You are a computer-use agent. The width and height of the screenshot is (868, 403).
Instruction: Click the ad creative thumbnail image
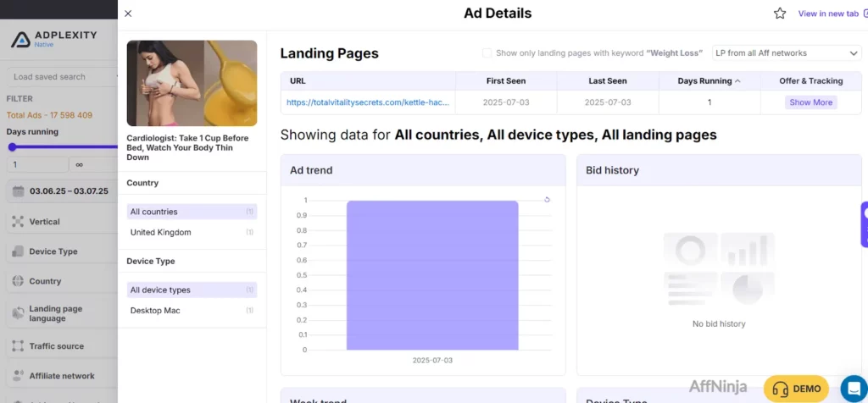tap(192, 83)
